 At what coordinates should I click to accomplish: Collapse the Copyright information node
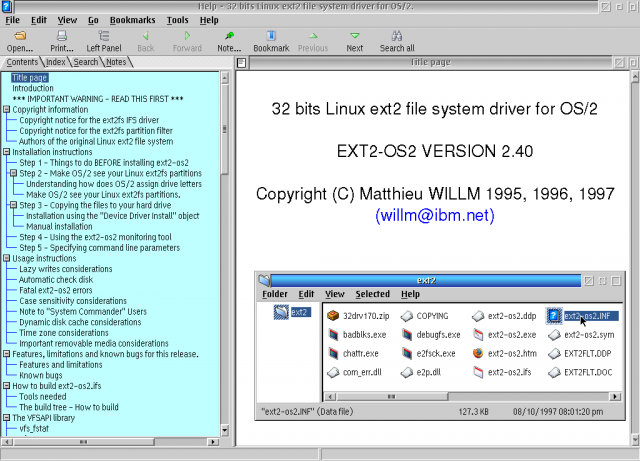click(6, 109)
